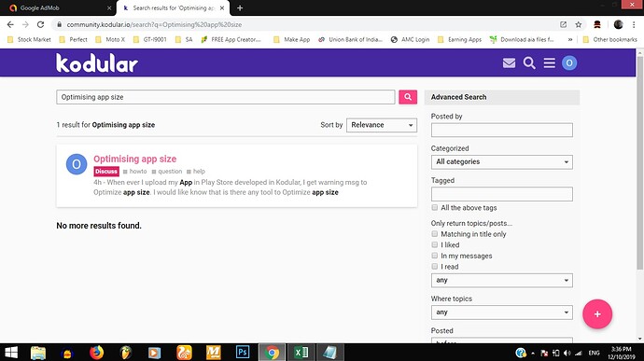Image resolution: width=644 pixels, height=361 pixels.
Task: Click the 'Tagged' input field
Action: point(501,194)
